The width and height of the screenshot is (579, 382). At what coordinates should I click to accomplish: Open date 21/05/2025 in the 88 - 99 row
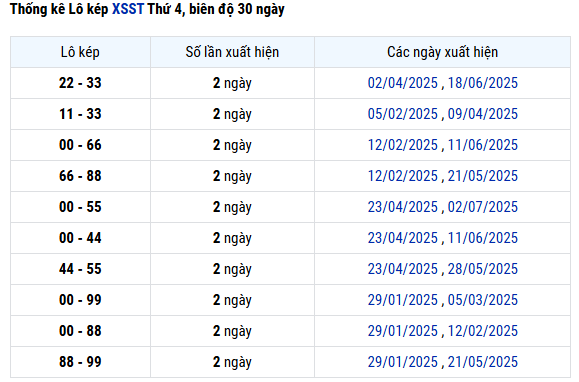[483, 362]
